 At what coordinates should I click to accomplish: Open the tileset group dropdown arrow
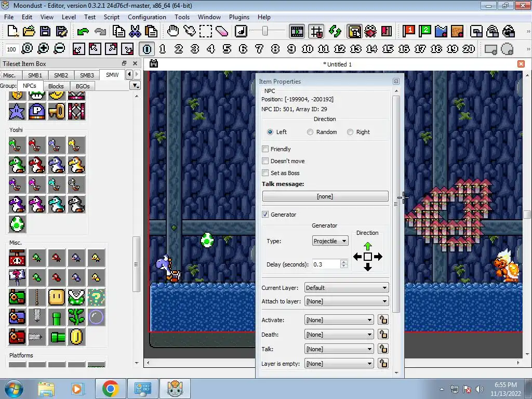click(x=136, y=86)
